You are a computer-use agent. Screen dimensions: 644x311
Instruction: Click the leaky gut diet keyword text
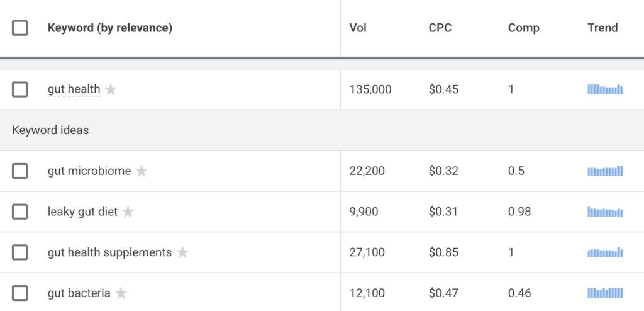tap(82, 212)
